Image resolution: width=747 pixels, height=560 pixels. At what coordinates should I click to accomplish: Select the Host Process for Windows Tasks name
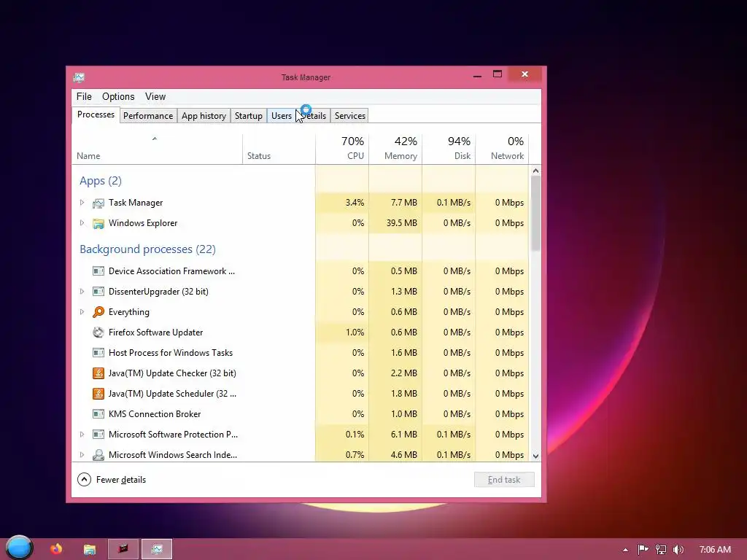pos(171,353)
